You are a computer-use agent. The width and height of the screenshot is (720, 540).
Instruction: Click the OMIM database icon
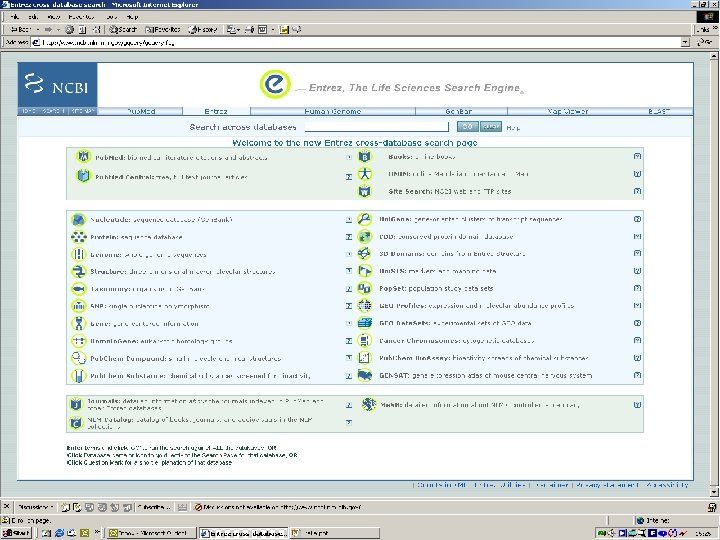click(365, 174)
